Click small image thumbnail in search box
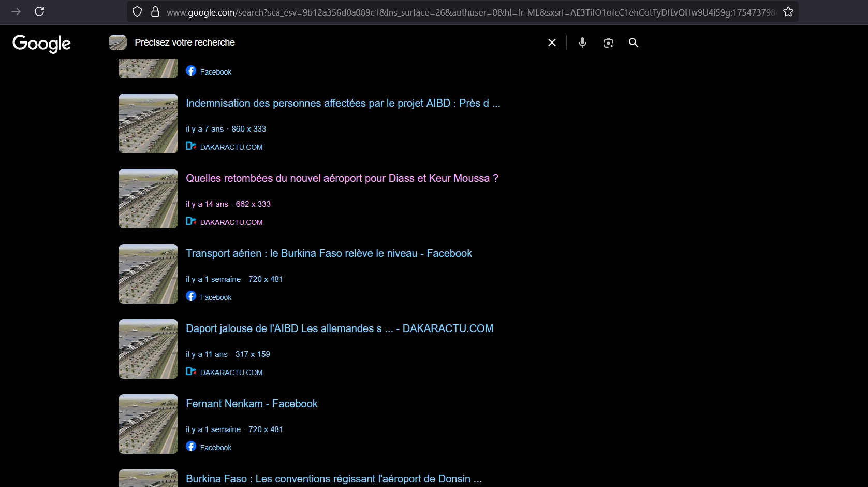The image size is (868, 487). pos(117,42)
